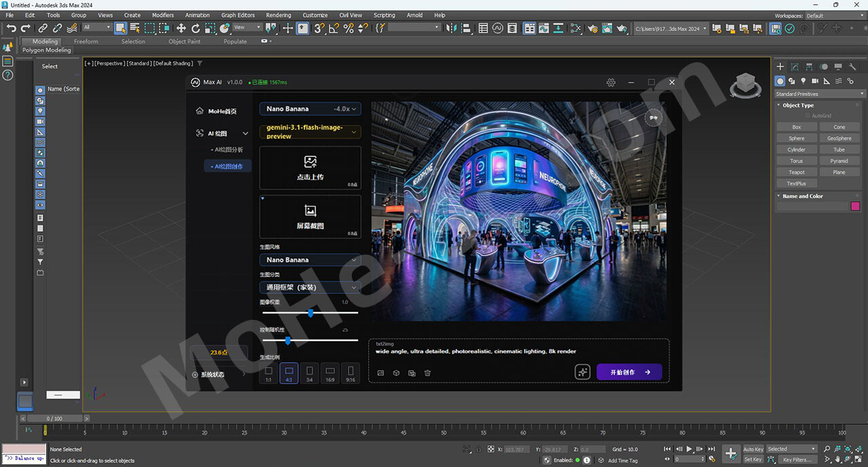
Task: Expand the Standard Primitives dropdown
Action: 820,94
